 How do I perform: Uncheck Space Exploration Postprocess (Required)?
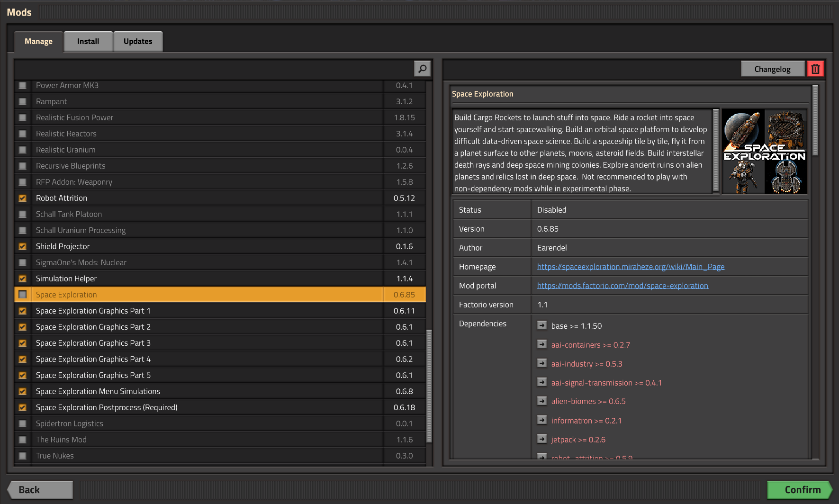tap(22, 407)
